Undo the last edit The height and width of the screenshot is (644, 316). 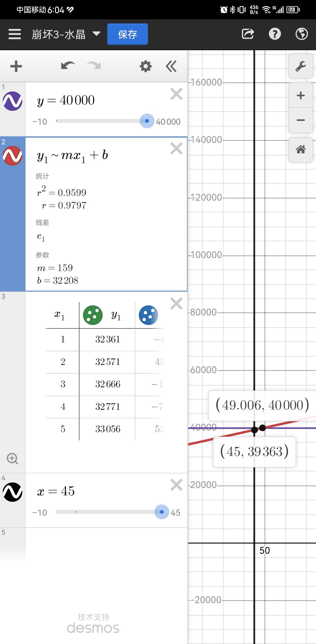(x=68, y=66)
